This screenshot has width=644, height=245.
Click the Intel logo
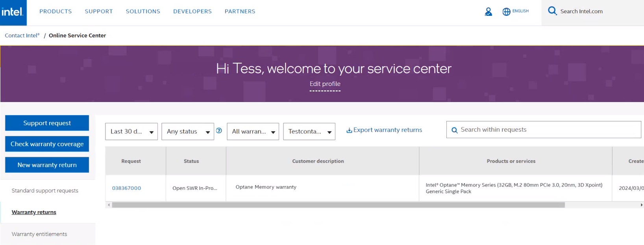pyautogui.click(x=13, y=12)
